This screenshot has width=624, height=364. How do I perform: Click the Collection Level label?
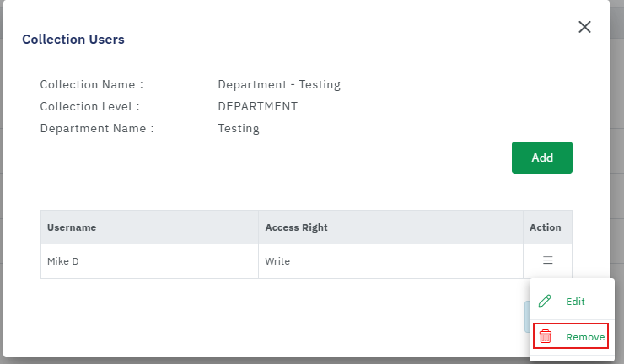pyautogui.click(x=89, y=106)
